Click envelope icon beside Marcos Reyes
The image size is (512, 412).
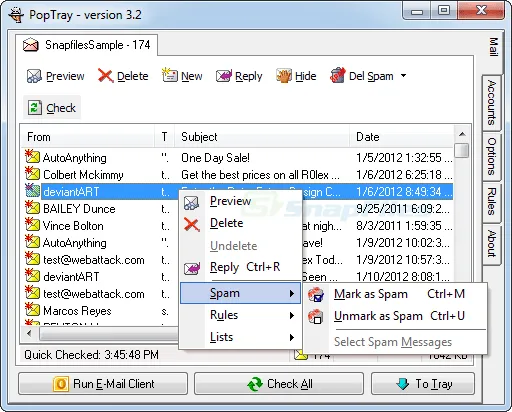[32, 310]
